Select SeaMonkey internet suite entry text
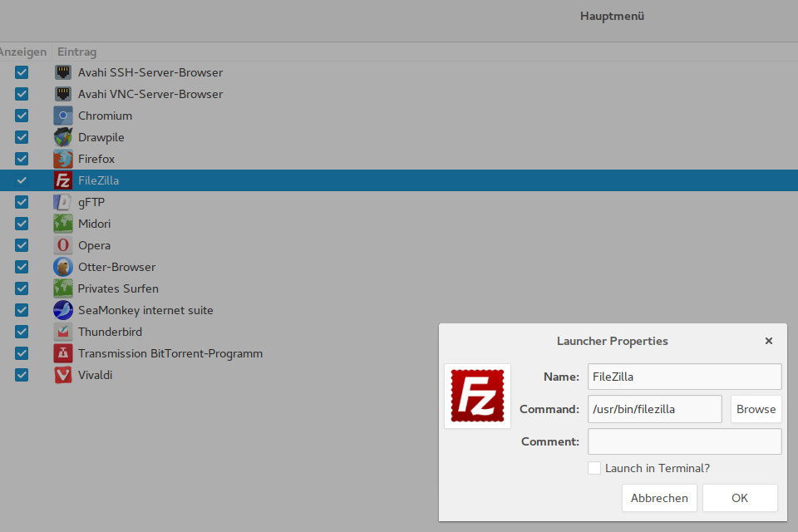This screenshot has height=532, width=798. pyautogui.click(x=145, y=310)
